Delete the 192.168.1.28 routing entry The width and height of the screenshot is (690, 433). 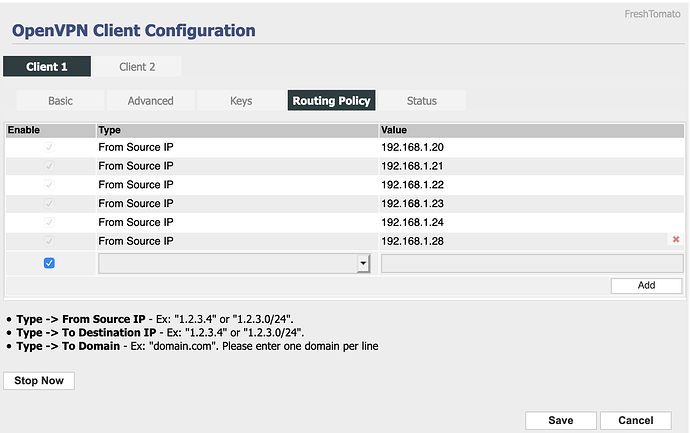(x=676, y=240)
